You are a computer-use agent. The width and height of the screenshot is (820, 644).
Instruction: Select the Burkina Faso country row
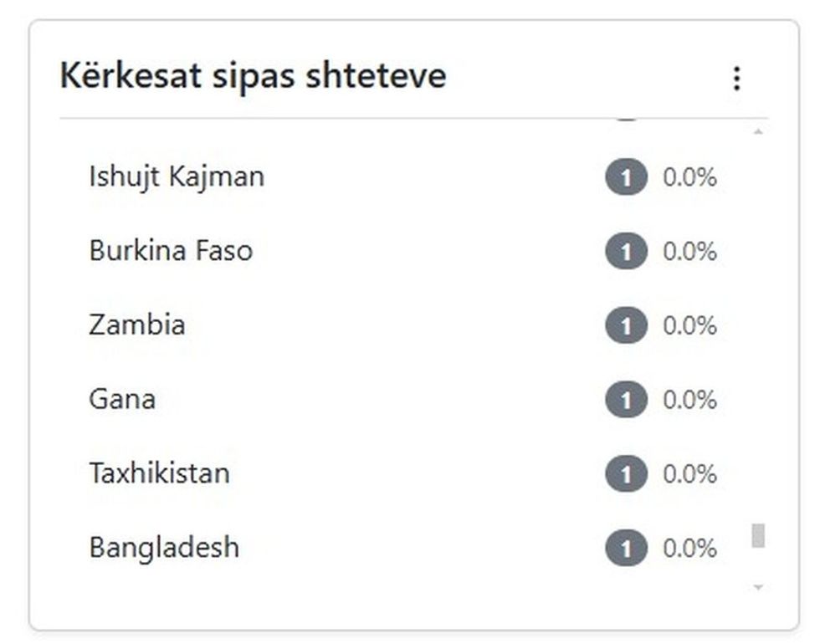point(171,250)
